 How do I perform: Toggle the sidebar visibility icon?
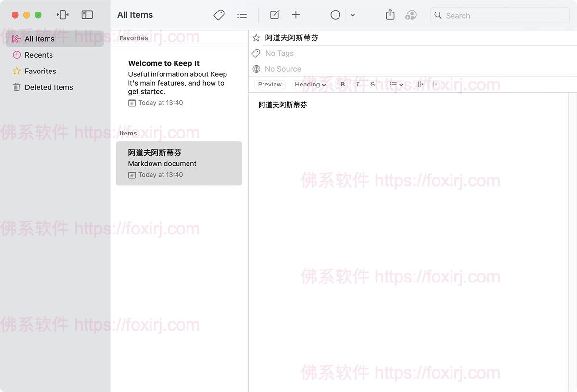(x=87, y=14)
